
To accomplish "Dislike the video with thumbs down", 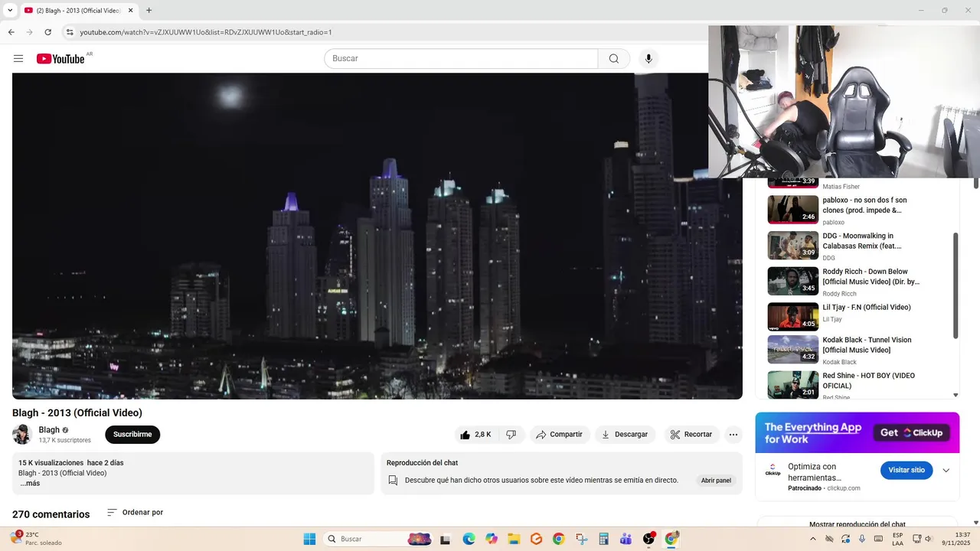I will 511,435.
